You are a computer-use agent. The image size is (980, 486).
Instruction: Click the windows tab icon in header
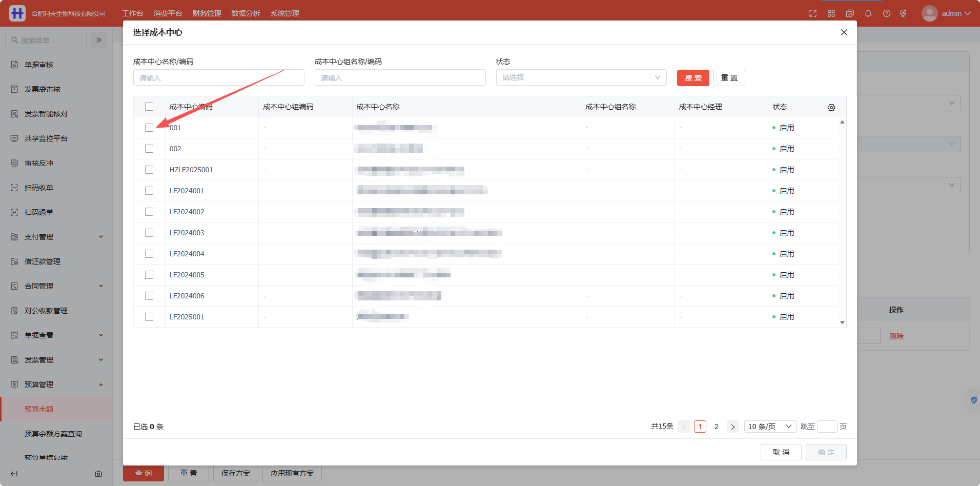point(850,13)
